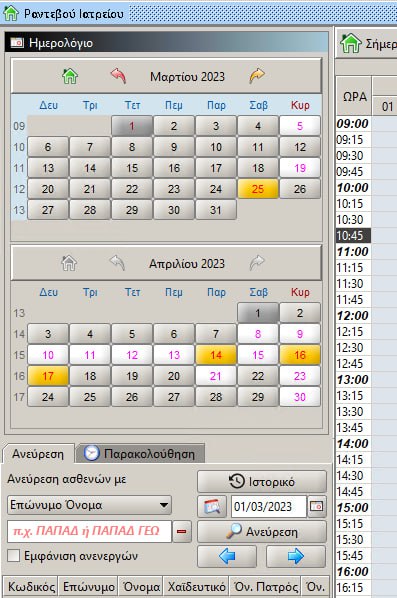Clear search text with red minus button
The width and height of the screenshot is (397, 598).
(x=182, y=531)
